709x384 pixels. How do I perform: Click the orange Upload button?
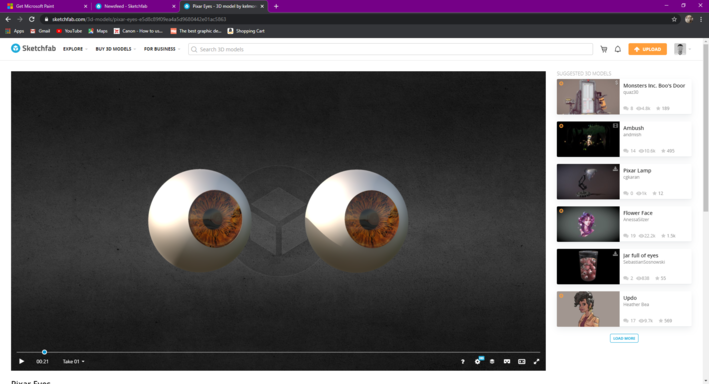pos(648,49)
